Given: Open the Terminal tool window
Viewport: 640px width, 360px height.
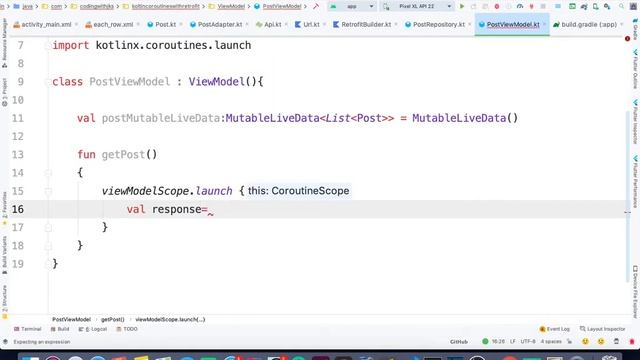Looking at the screenshot, I should click(x=27, y=329).
